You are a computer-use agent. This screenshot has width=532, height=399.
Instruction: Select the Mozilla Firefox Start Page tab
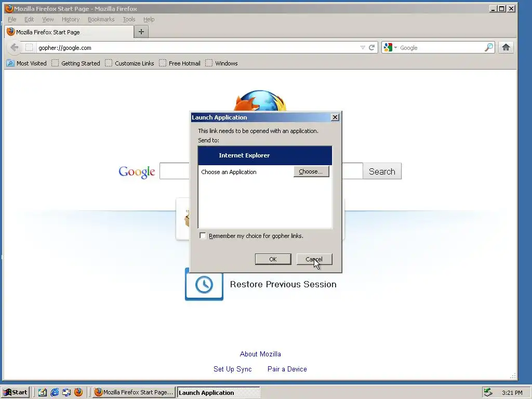69,32
